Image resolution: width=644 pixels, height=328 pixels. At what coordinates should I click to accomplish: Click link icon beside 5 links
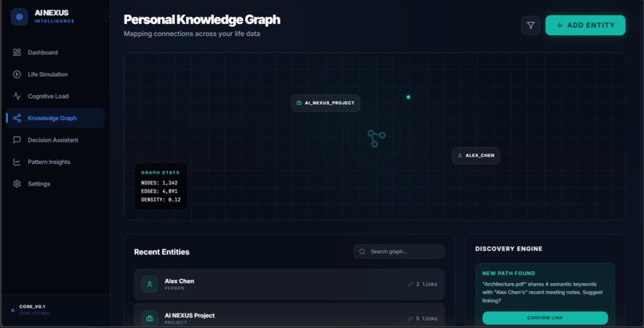[411, 318]
